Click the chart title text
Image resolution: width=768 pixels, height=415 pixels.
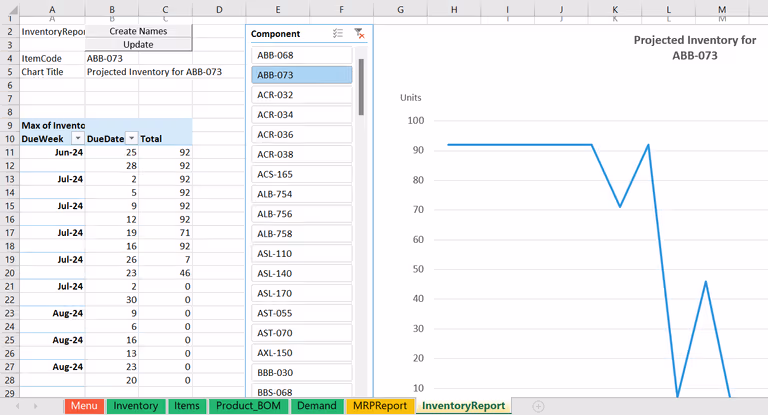tap(695, 48)
